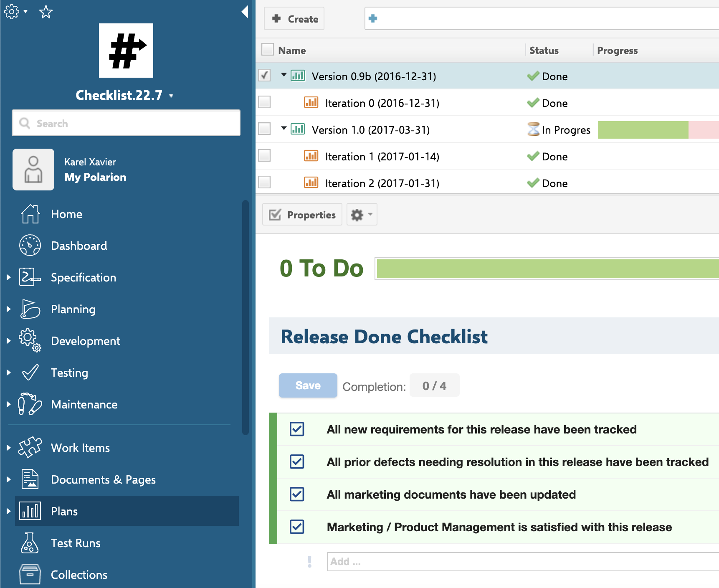Check the Iteration 2 row checkbox
This screenshot has width=719, height=588.
coord(264,182)
